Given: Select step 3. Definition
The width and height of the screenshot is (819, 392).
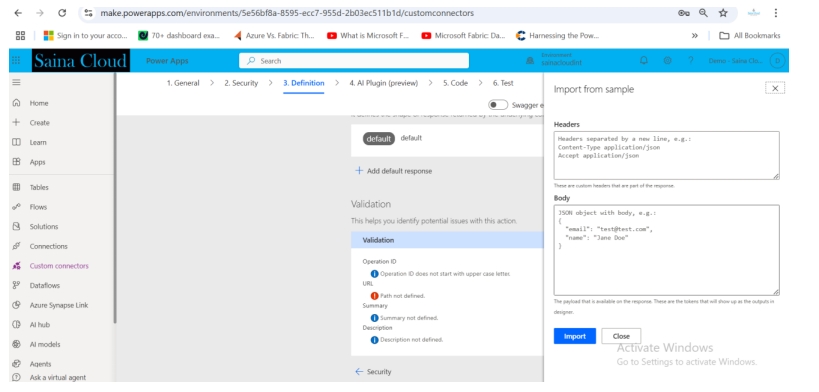Looking at the screenshot, I should click(303, 83).
